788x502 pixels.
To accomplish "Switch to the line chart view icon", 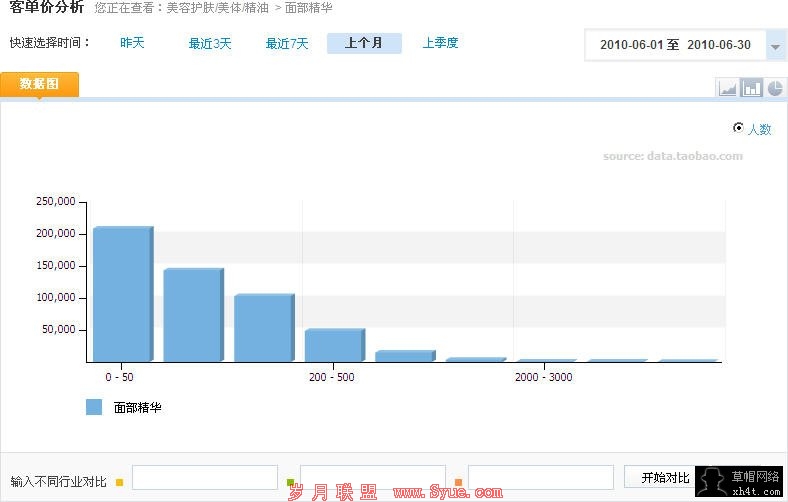I will (x=727, y=88).
